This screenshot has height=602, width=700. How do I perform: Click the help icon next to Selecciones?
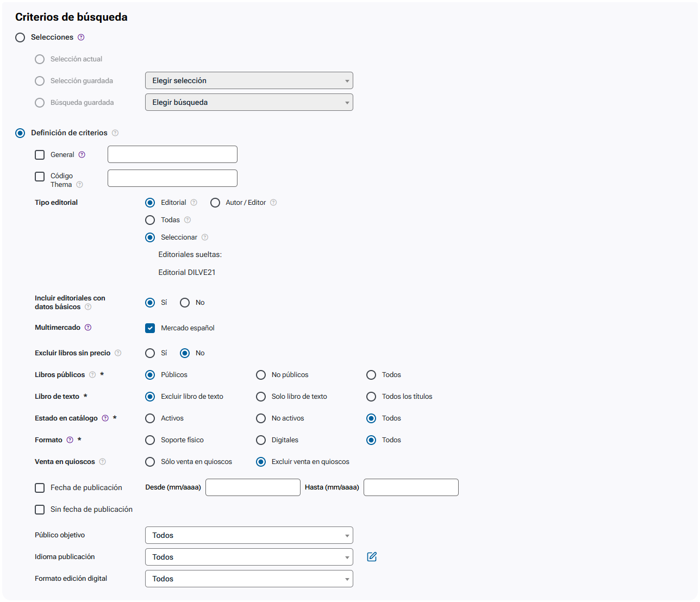coord(81,37)
